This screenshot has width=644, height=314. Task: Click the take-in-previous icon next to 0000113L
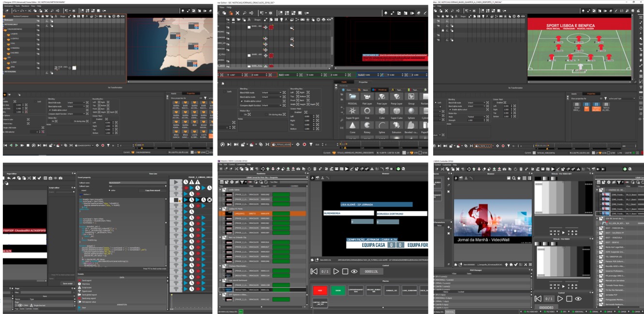click(x=314, y=271)
